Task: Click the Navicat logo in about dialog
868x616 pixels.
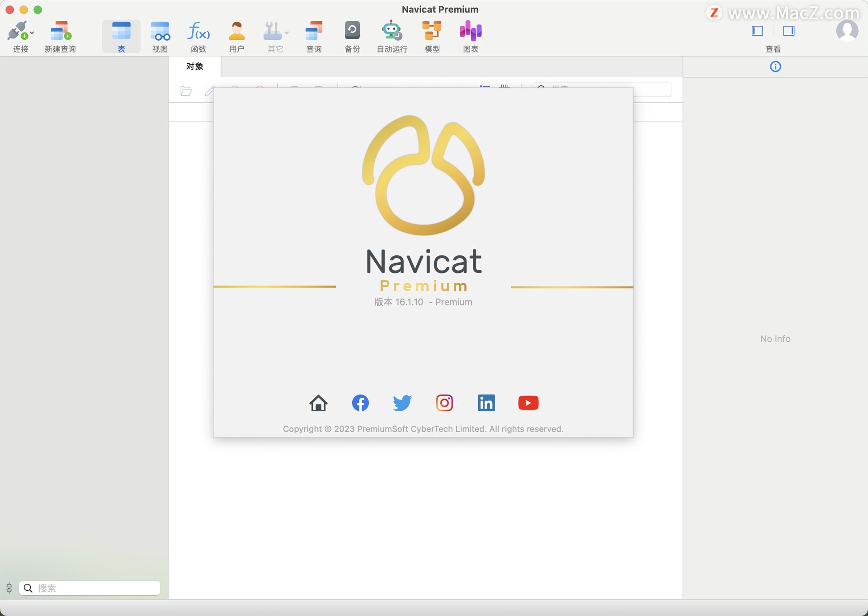Action: coord(424,175)
